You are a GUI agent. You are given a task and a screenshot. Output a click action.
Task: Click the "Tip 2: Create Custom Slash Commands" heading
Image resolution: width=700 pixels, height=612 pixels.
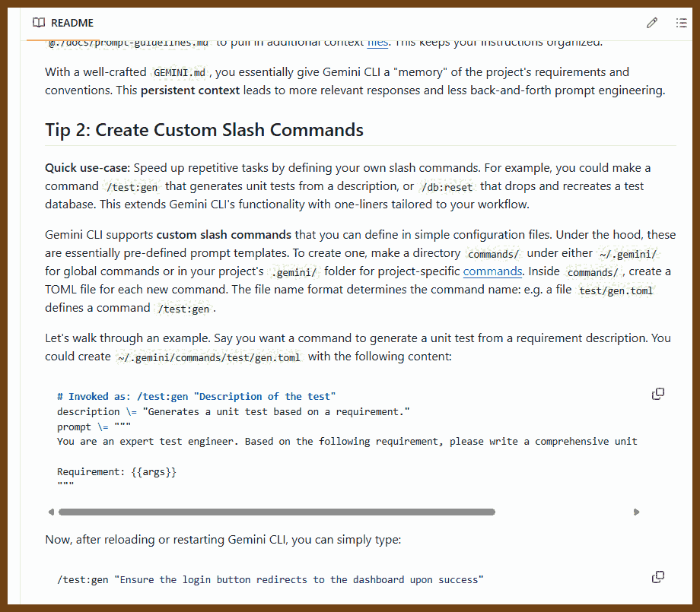tap(204, 130)
